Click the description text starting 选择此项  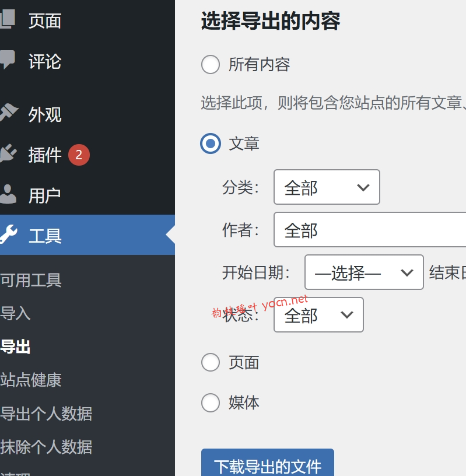[x=334, y=103]
